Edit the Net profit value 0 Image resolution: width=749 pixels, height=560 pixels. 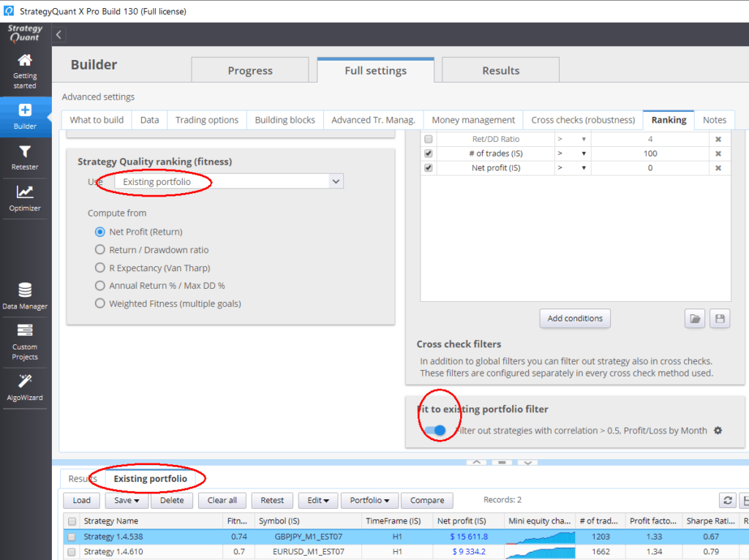pos(650,168)
